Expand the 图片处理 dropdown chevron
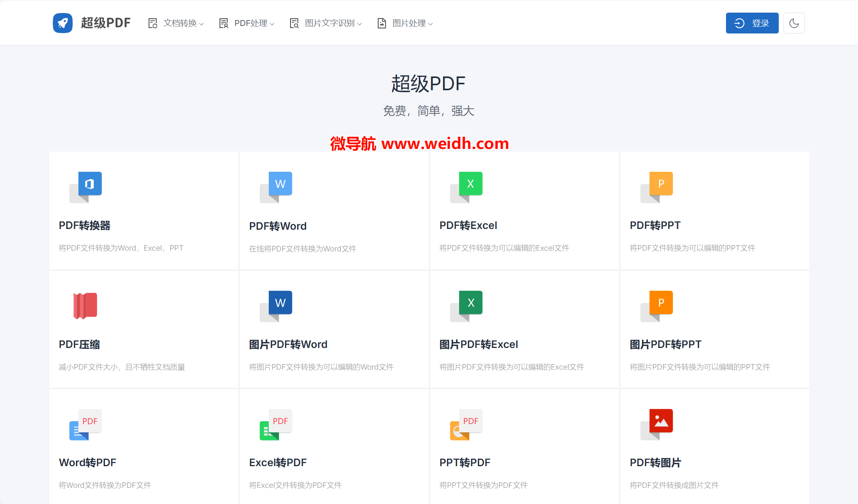 point(430,24)
